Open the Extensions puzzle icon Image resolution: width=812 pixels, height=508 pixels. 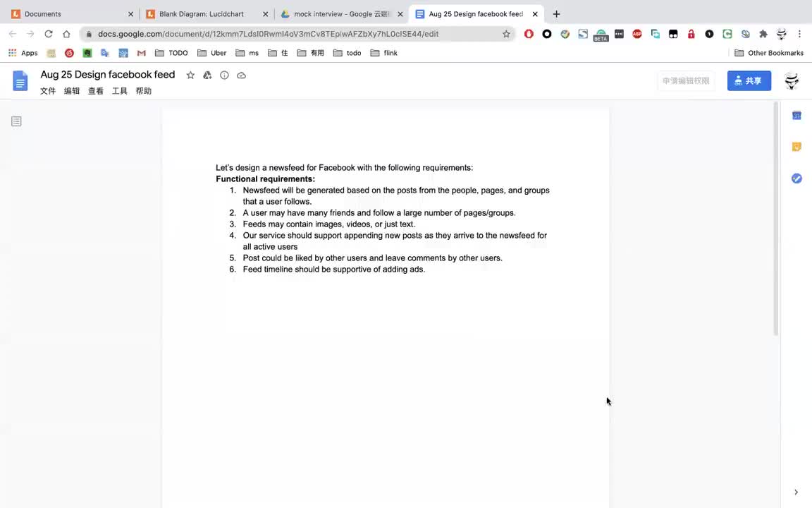pyautogui.click(x=763, y=34)
